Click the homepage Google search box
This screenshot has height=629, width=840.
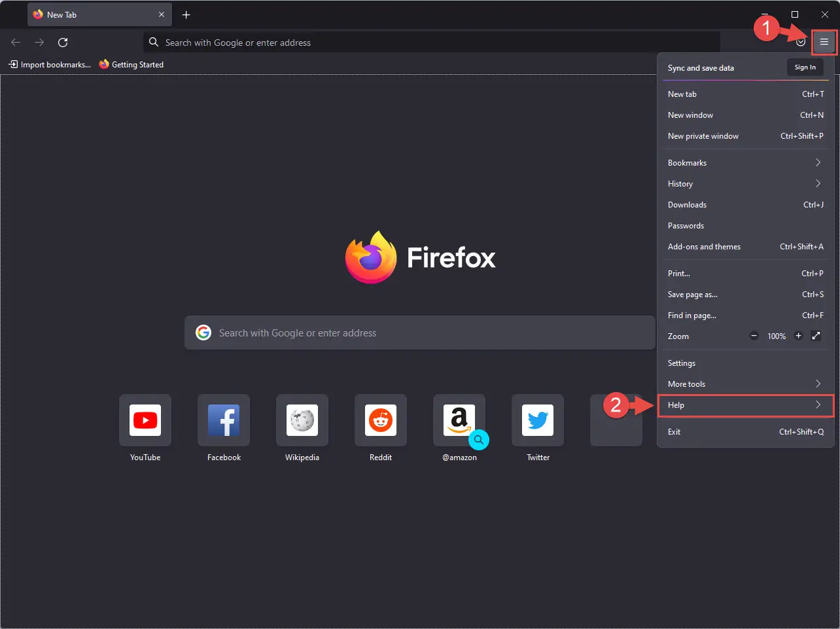click(x=420, y=332)
